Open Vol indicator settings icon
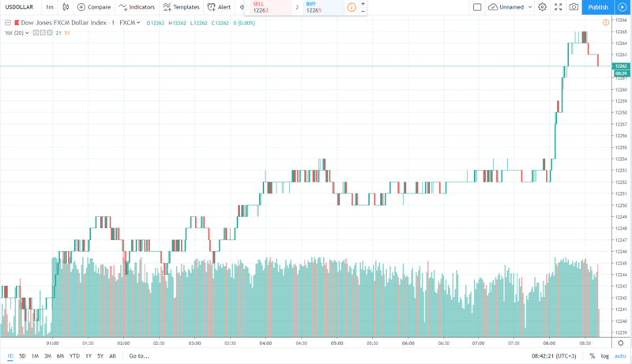Image resolution: width=632 pixels, height=364 pixels. coord(43,32)
